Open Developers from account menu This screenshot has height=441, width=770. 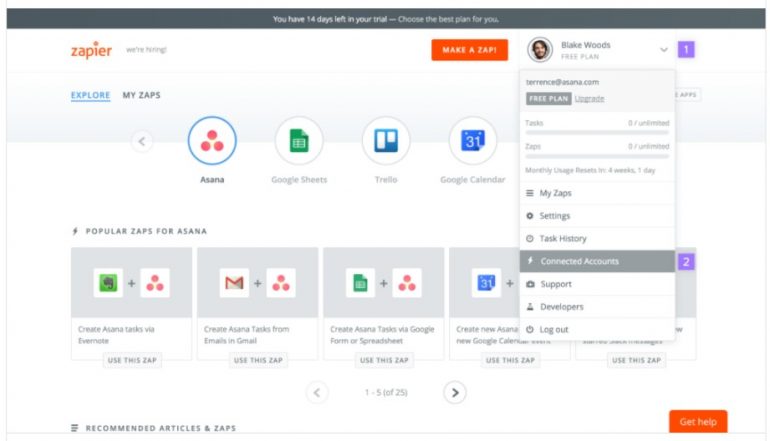[597, 307]
